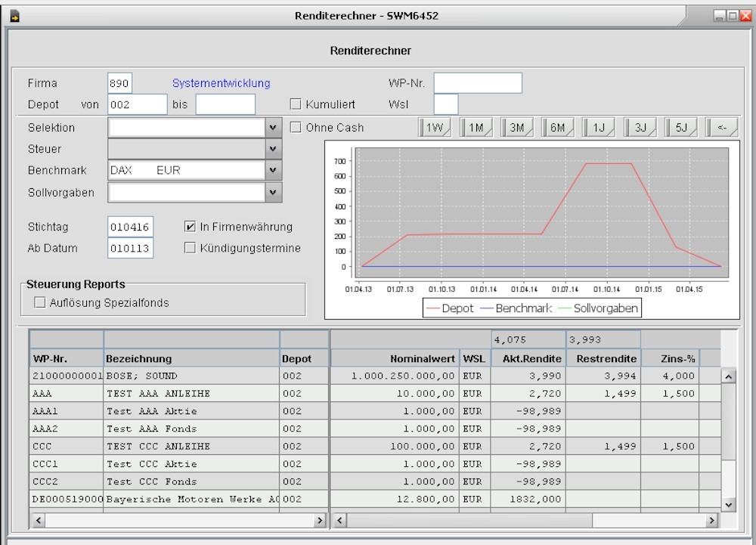756x545 pixels.
Task: Click the Stichtag date input field
Action: [130, 227]
